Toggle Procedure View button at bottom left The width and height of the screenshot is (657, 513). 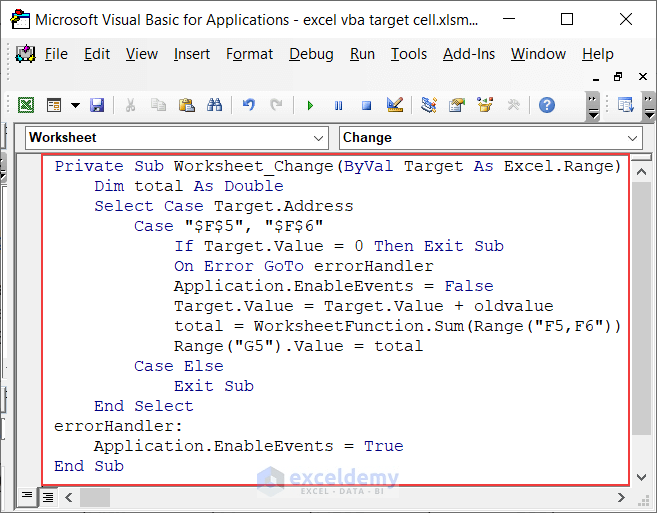click(27, 497)
